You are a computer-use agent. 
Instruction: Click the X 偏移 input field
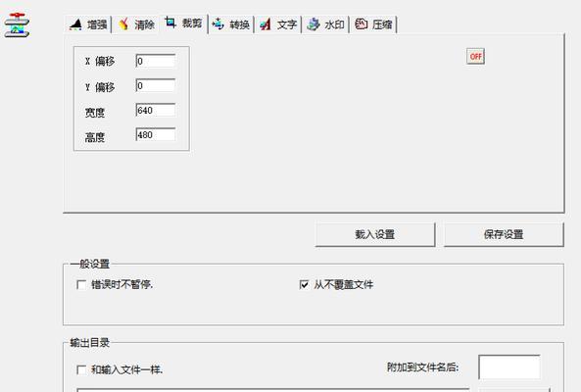click(x=156, y=61)
